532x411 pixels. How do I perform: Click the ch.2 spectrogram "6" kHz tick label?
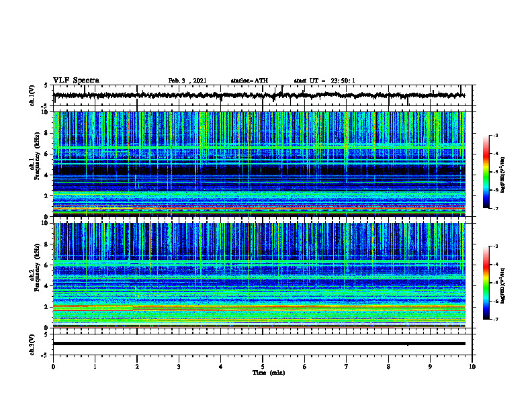tap(48, 265)
